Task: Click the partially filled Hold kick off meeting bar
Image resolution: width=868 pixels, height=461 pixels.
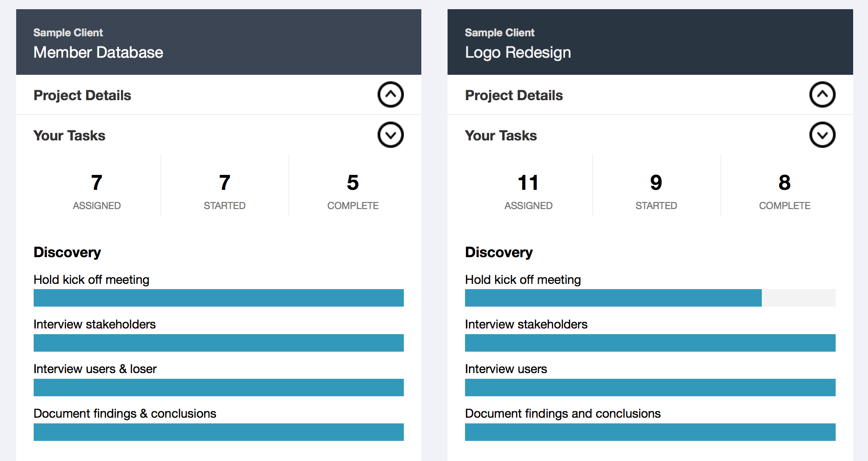Action: (650, 298)
